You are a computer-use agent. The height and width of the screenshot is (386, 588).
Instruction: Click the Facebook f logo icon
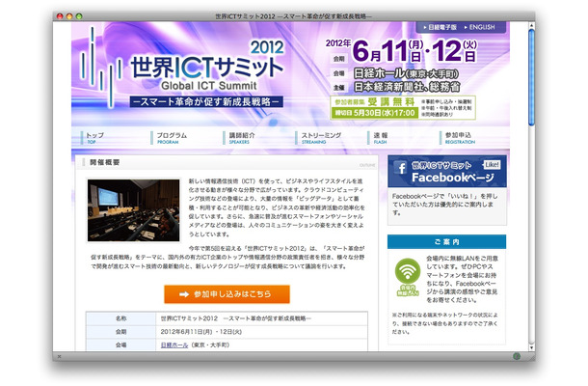coord(401,168)
